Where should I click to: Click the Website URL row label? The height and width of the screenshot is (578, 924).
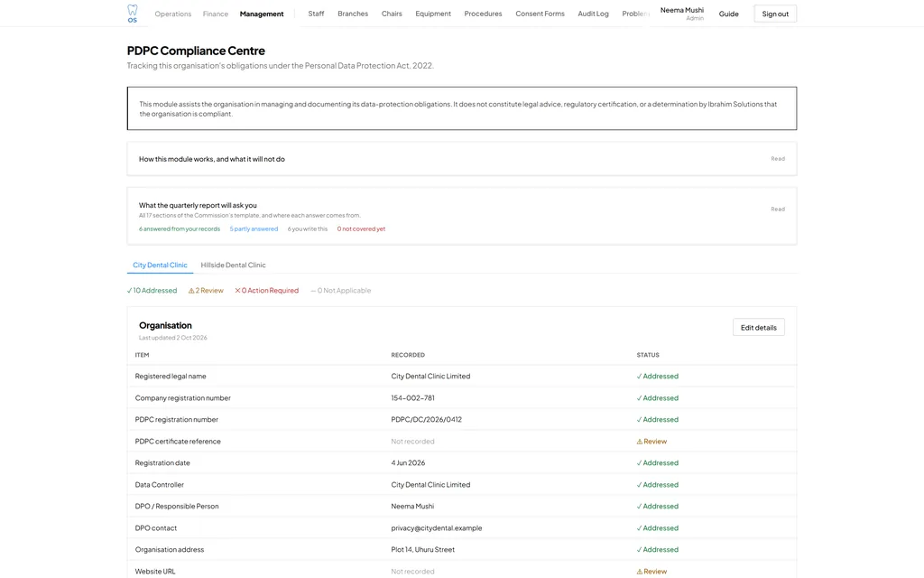[155, 572]
